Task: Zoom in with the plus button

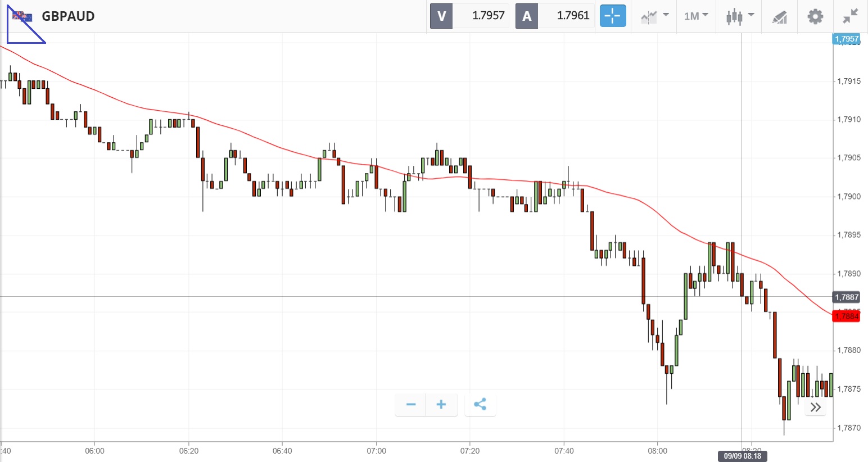Action: pyautogui.click(x=441, y=404)
